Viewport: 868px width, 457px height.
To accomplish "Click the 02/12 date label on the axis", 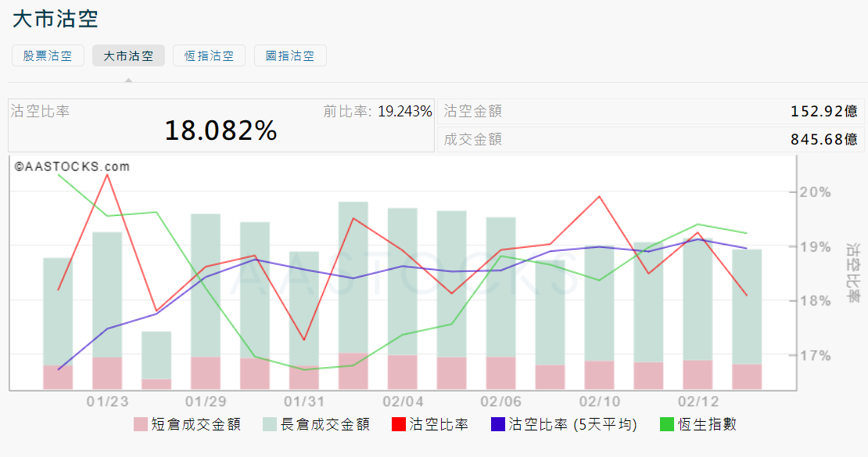I will click(698, 401).
